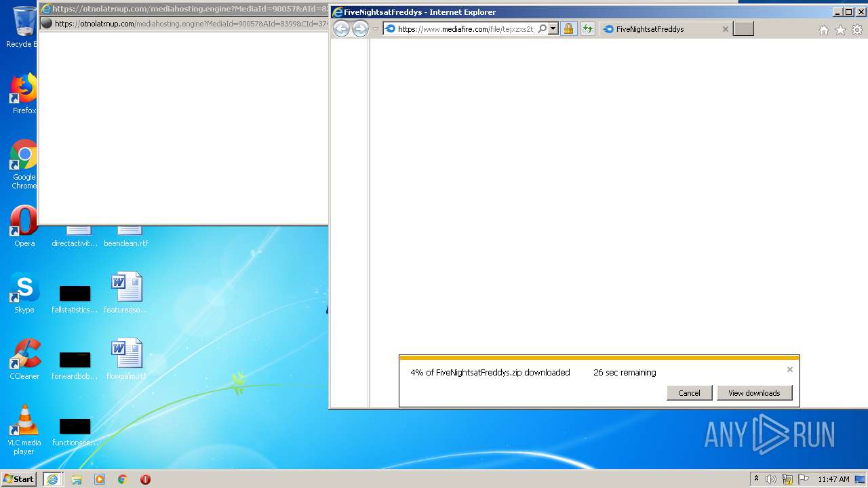Expand the address bar autocomplete dropdown
868x488 pixels.
point(553,28)
